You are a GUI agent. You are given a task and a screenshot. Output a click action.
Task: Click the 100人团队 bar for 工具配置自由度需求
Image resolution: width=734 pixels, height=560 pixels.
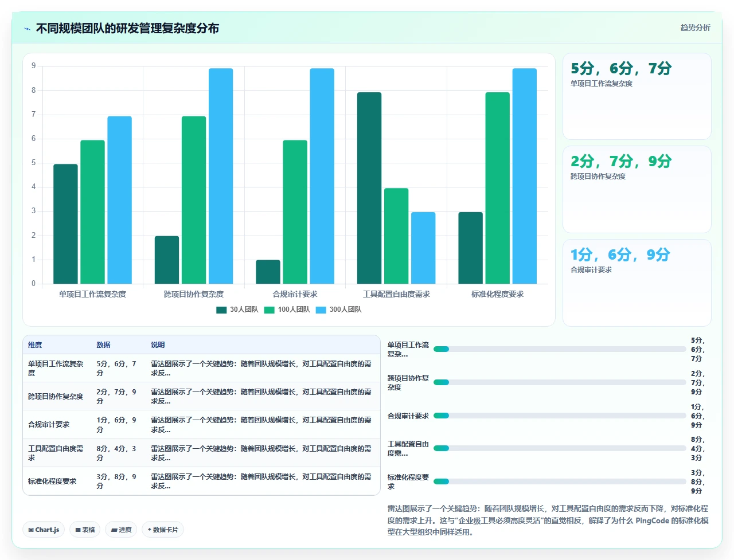396,236
